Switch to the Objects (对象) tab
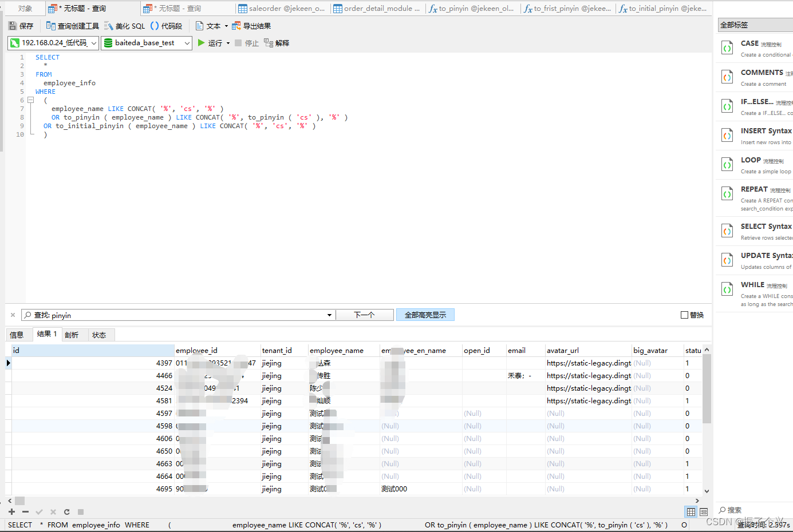The height and width of the screenshot is (532, 793). pos(25,9)
